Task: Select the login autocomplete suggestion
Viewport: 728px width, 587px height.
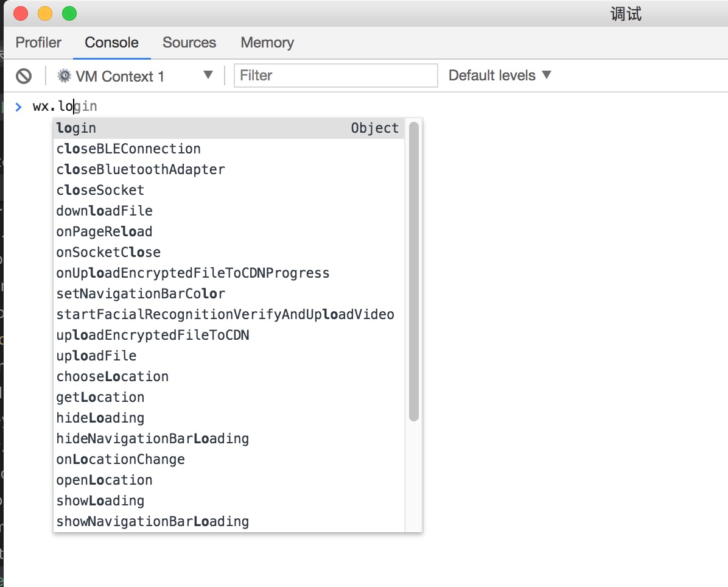Action: pos(77,128)
